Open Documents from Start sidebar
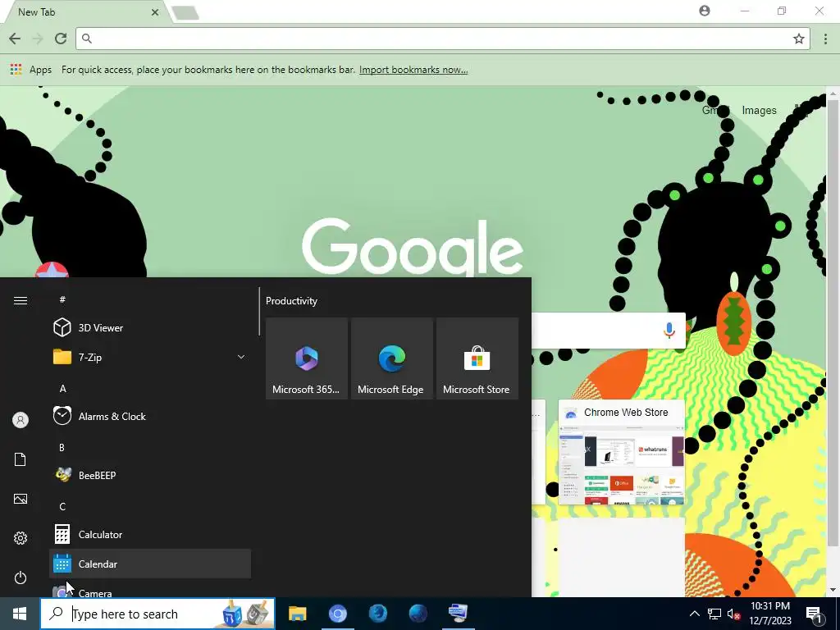The width and height of the screenshot is (840, 630). [x=21, y=459]
